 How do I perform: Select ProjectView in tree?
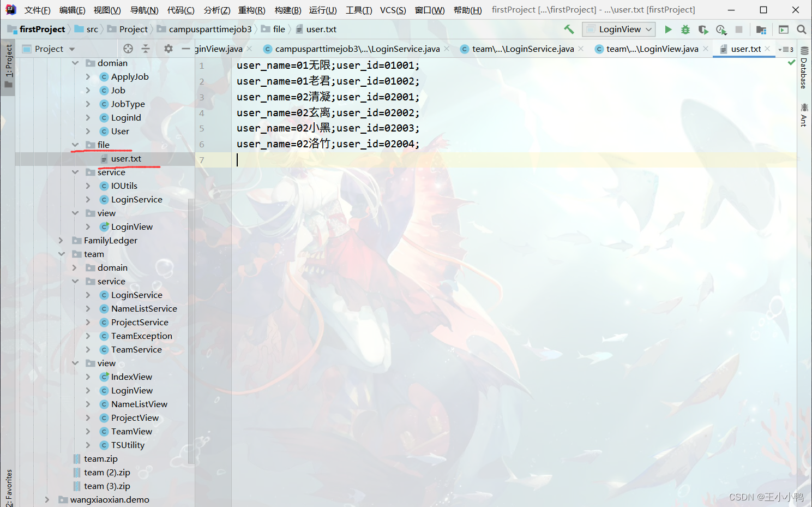135,418
